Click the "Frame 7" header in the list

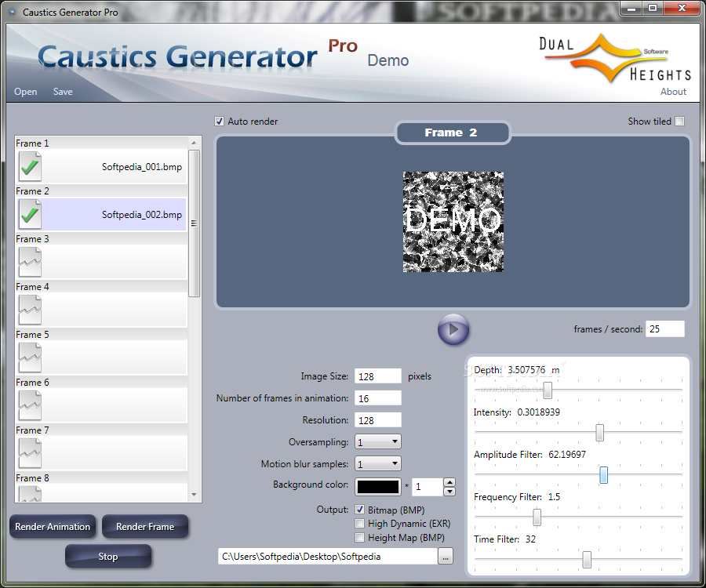pyautogui.click(x=32, y=430)
